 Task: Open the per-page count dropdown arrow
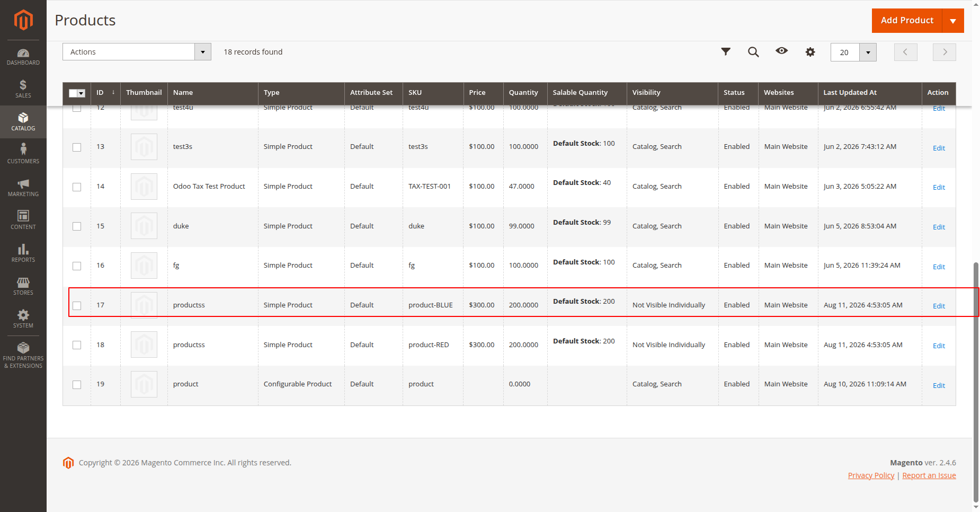point(868,52)
